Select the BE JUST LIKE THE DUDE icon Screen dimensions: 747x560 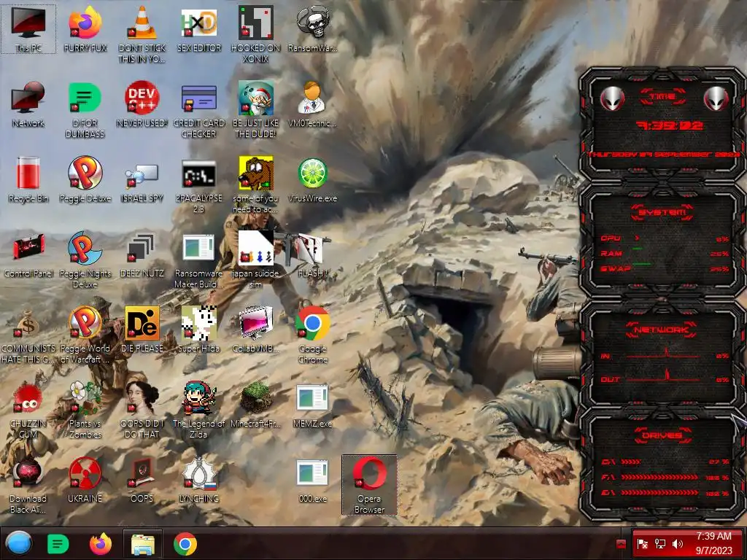pyautogui.click(x=256, y=110)
